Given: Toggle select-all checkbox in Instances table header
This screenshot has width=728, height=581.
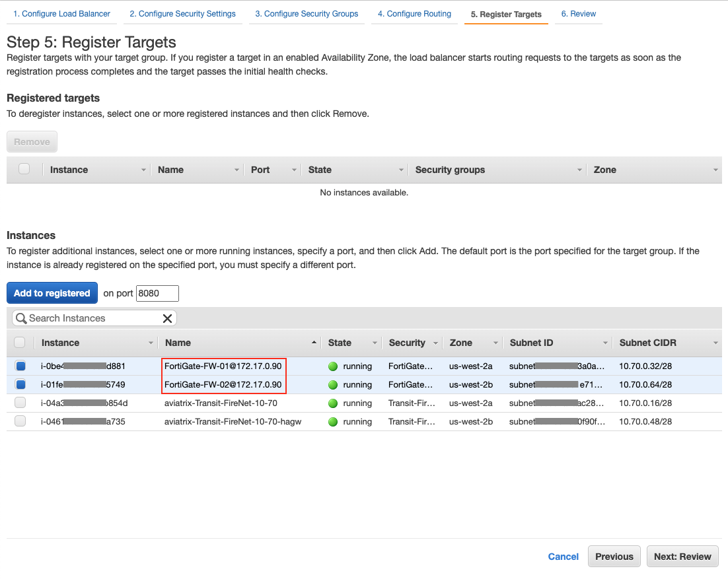Looking at the screenshot, I should click(x=20, y=343).
